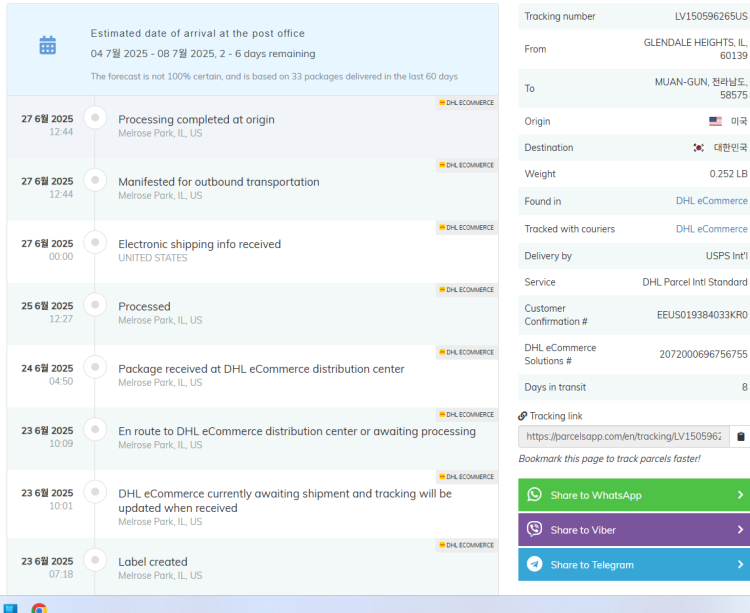Click the 23 6월 2025 07:18 timestamp
The image size is (750, 613).
(x=47, y=567)
